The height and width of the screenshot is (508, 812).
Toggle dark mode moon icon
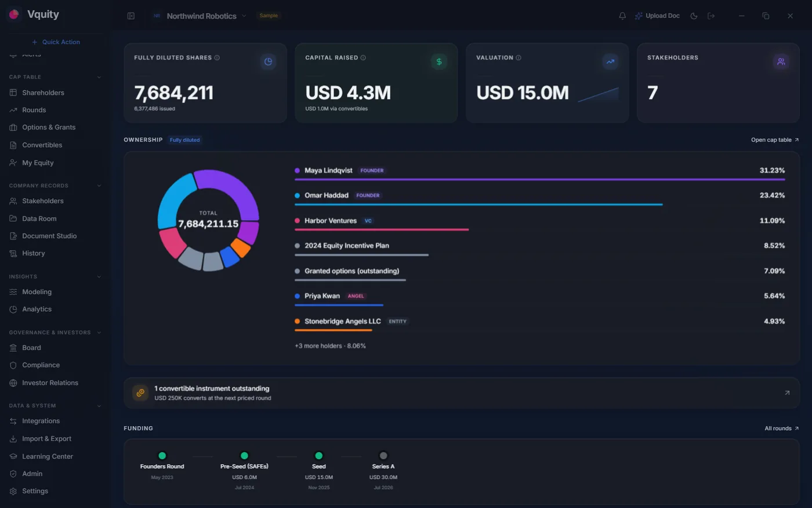coord(694,16)
